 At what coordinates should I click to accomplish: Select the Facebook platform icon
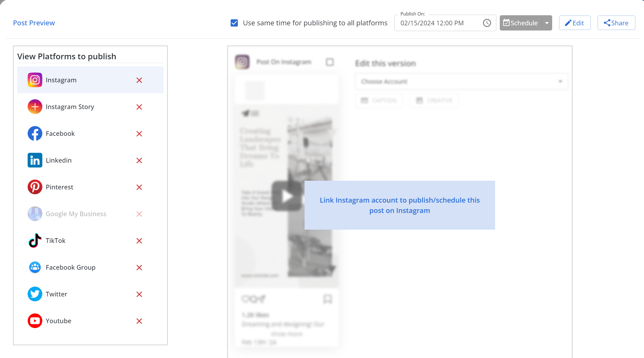[35, 134]
